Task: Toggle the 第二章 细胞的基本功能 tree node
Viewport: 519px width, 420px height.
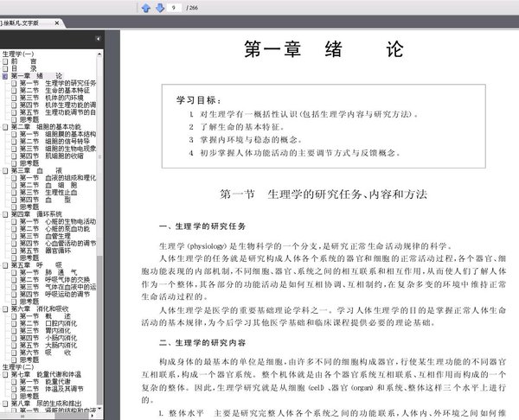Action: (x=5, y=127)
